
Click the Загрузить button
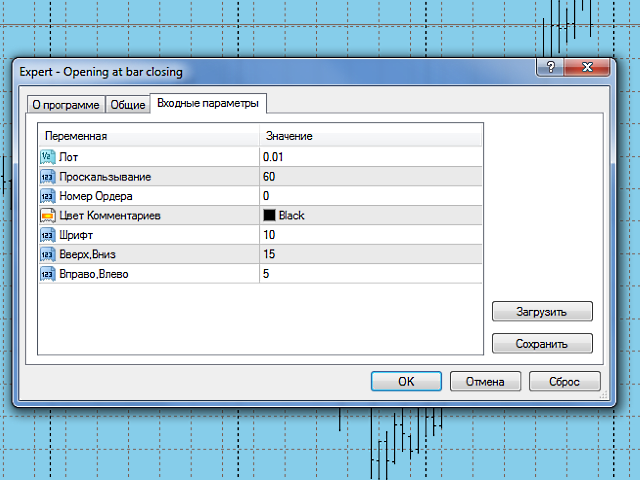click(x=542, y=312)
